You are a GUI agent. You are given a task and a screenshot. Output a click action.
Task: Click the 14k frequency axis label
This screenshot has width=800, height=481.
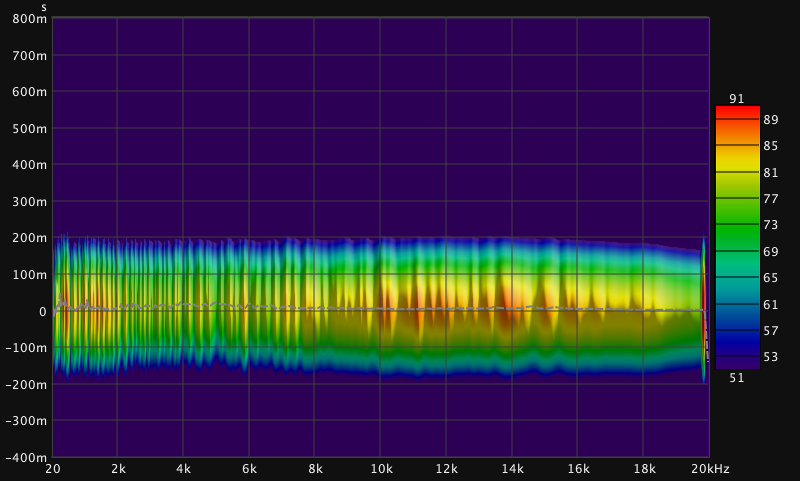513,469
